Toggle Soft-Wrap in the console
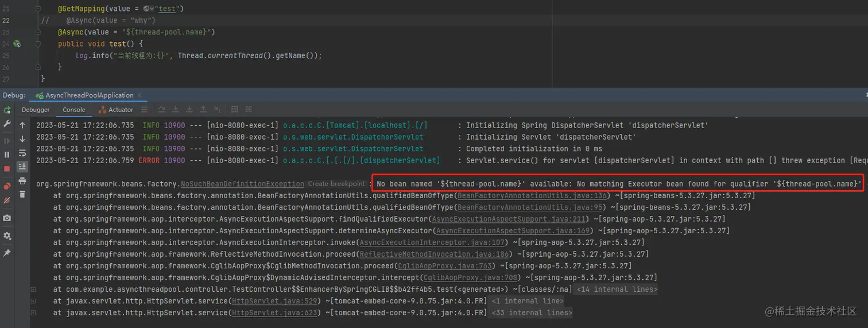Viewport: 868px width, 328px height. (22, 153)
